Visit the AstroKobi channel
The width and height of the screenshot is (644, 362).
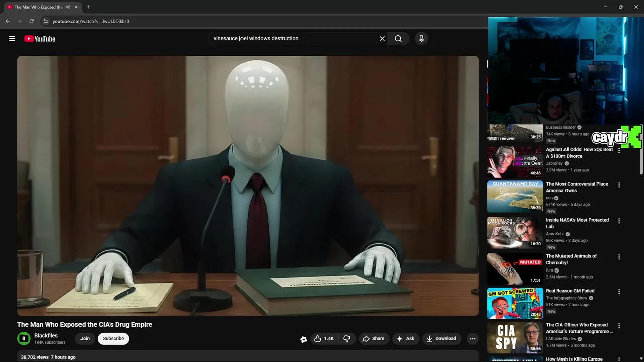(555, 234)
